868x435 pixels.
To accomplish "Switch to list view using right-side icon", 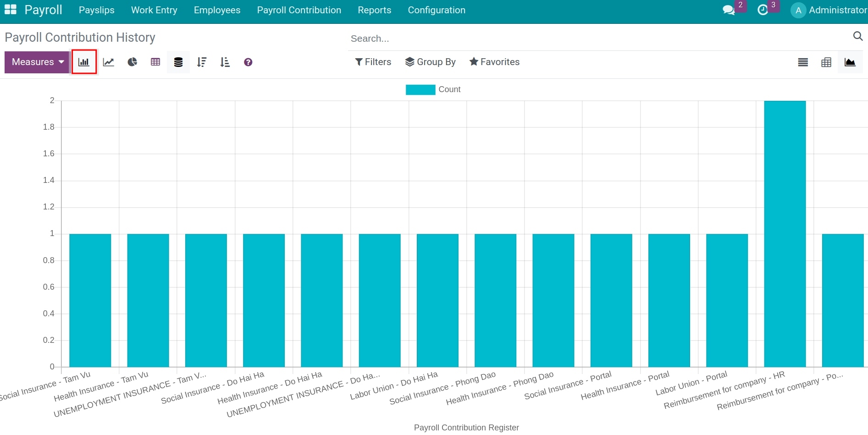I will point(803,62).
